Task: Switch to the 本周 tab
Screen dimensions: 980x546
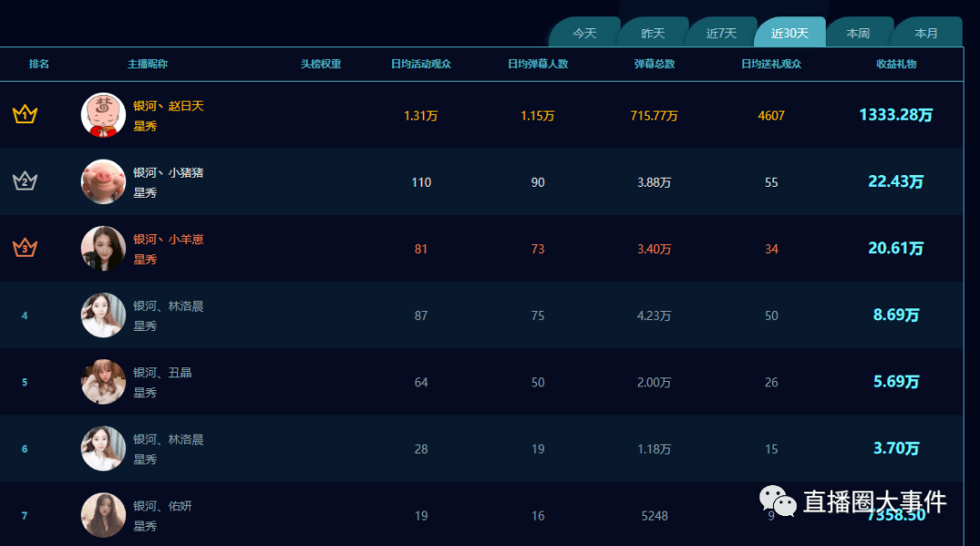Action: [858, 33]
